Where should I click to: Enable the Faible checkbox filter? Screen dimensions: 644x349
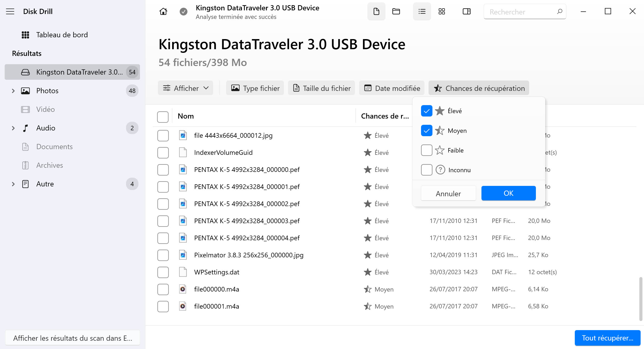(426, 150)
